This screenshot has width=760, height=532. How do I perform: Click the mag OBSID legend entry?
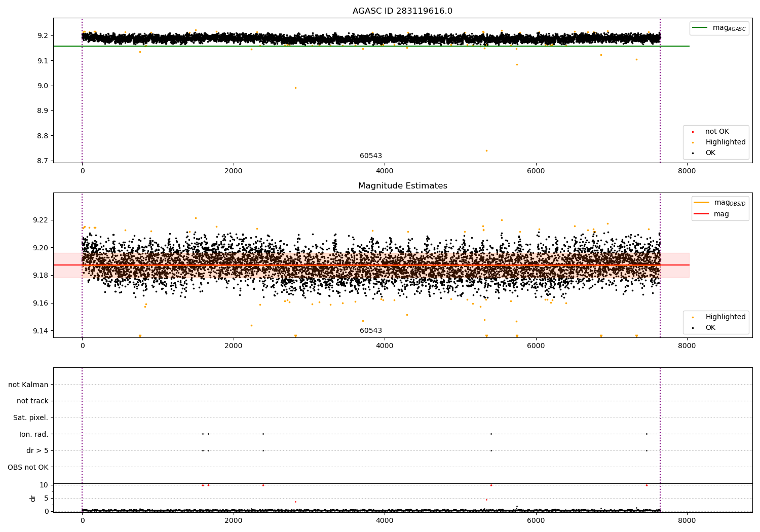point(719,203)
